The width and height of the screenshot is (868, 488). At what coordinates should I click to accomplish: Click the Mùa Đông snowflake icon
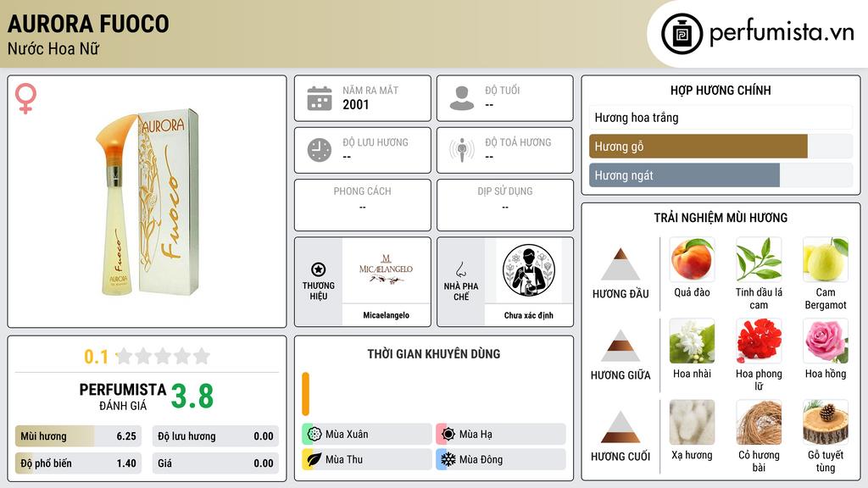[x=448, y=460]
